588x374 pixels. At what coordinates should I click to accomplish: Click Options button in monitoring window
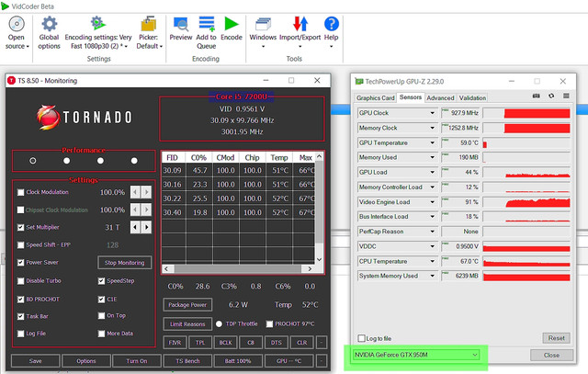(x=86, y=361)
